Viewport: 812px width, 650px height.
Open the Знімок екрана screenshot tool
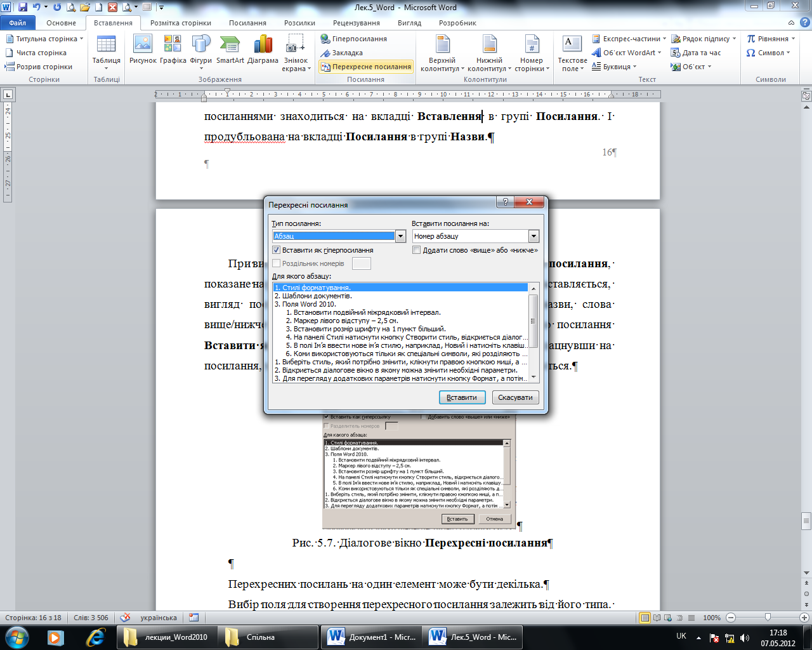tap(296, 53)
